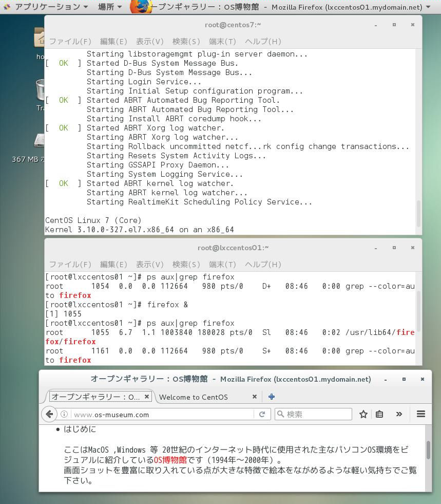Show more Firefox toolbar tools chevron
The height and width of the screenshot is (504, 441).
[399, 414]
